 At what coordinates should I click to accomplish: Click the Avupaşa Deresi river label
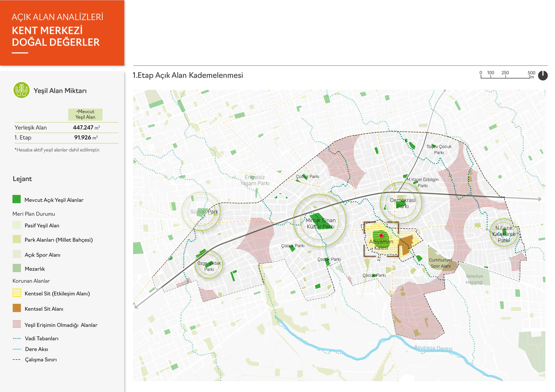(x=433, y=348)
